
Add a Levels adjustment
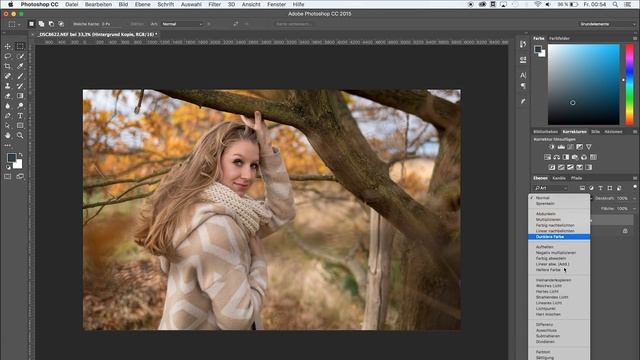point(561,147)
